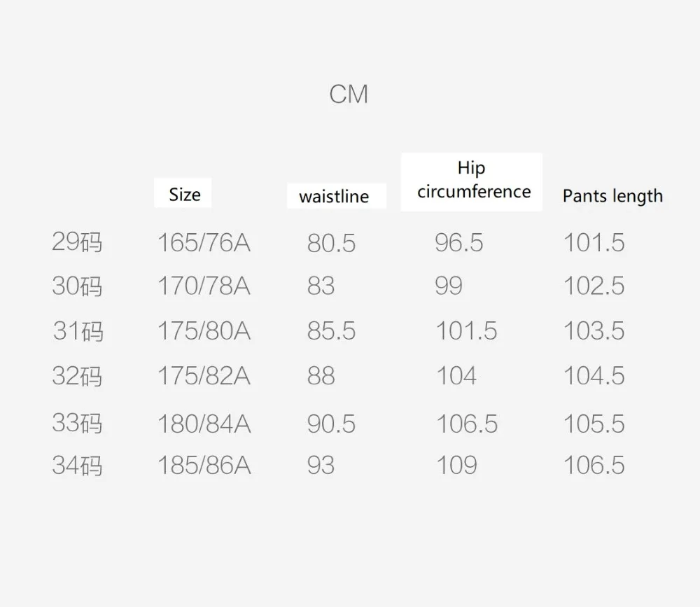
Task: Select the 29码 row label
Action: pos(77,242)
